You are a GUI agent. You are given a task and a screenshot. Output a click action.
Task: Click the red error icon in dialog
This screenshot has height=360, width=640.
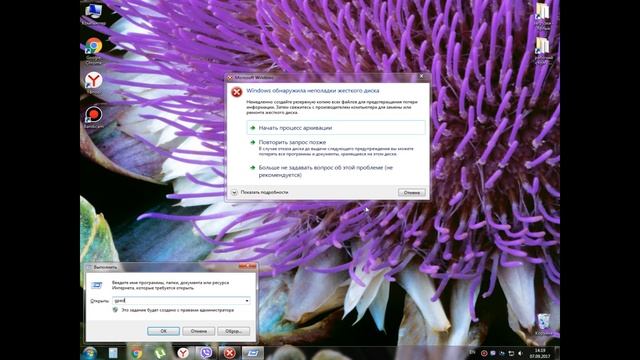[x=237, y=92]
